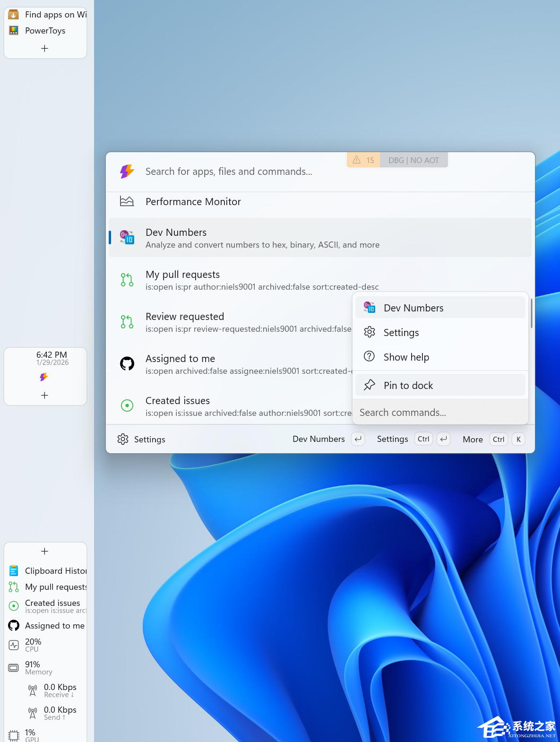Click the 6:42 PM clock widget

click(52, 358)
